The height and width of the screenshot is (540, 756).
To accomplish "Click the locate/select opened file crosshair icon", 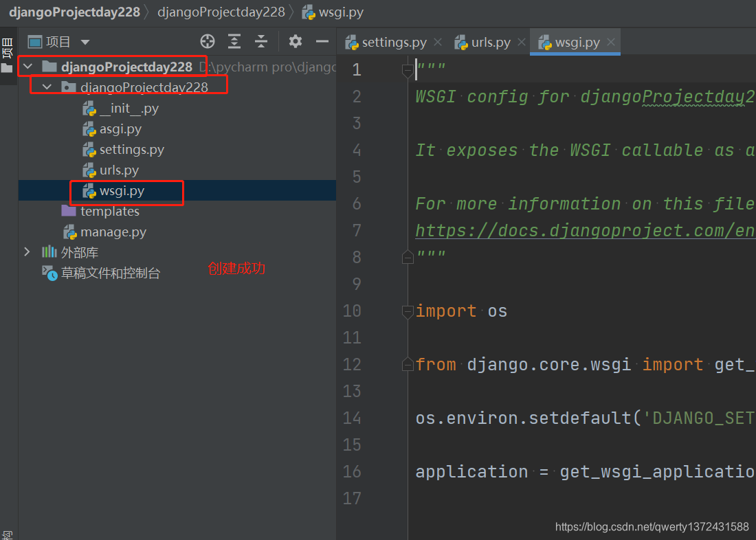I will [208, 42].
